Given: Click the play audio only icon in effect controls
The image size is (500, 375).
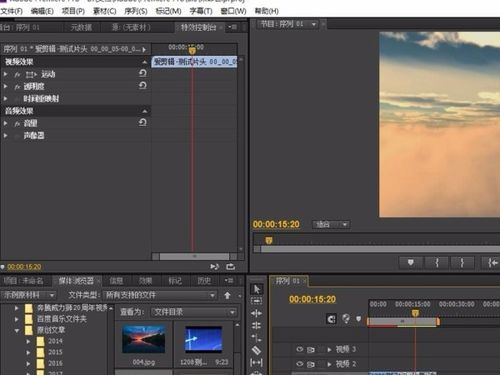Looking at the screenshot, I should tap(214, 267).
